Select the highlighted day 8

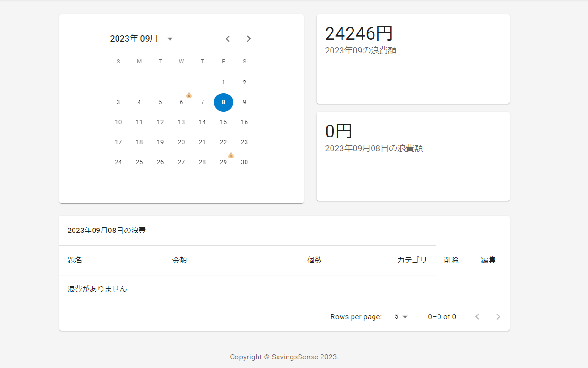coord(223,102)
